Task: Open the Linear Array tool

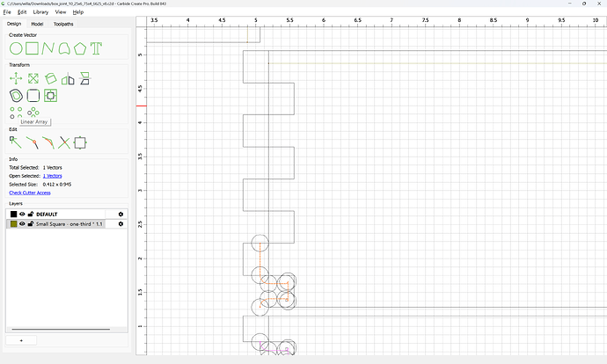Action: coord(16,113)
